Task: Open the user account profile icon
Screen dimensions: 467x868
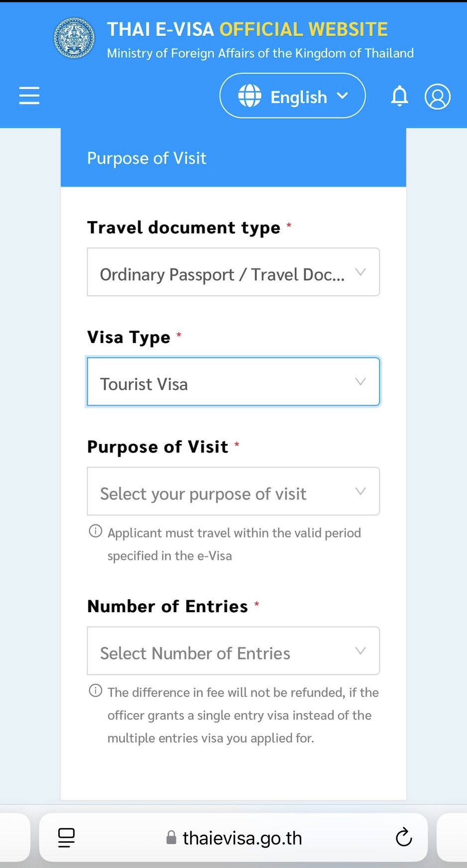Action: (x=437, y=96)
